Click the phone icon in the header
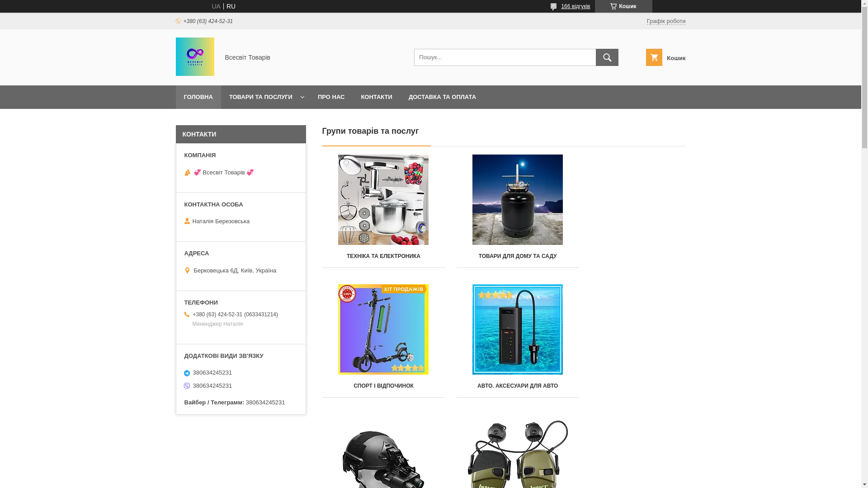This screenshot has width=868, height=488. click(x=178, y=21)
